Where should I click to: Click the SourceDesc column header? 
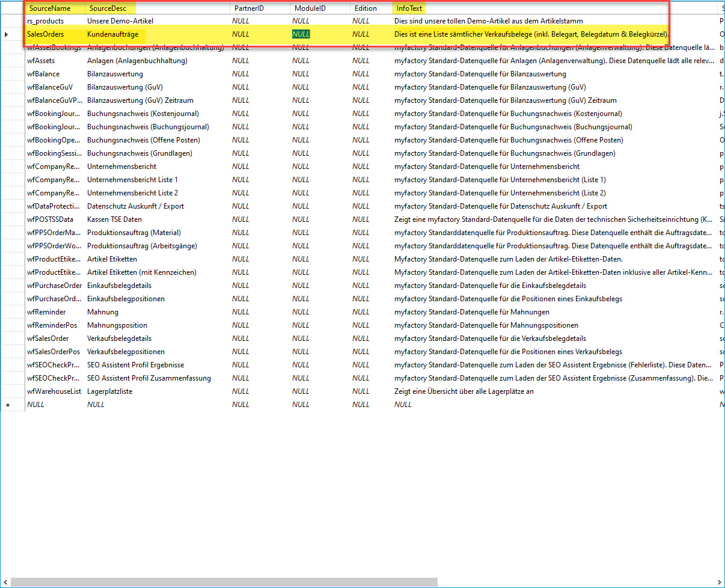coord(107,8)
